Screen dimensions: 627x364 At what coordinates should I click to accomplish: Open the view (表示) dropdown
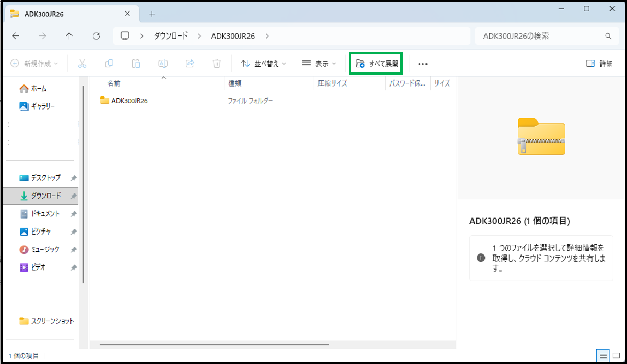[319, 64]
